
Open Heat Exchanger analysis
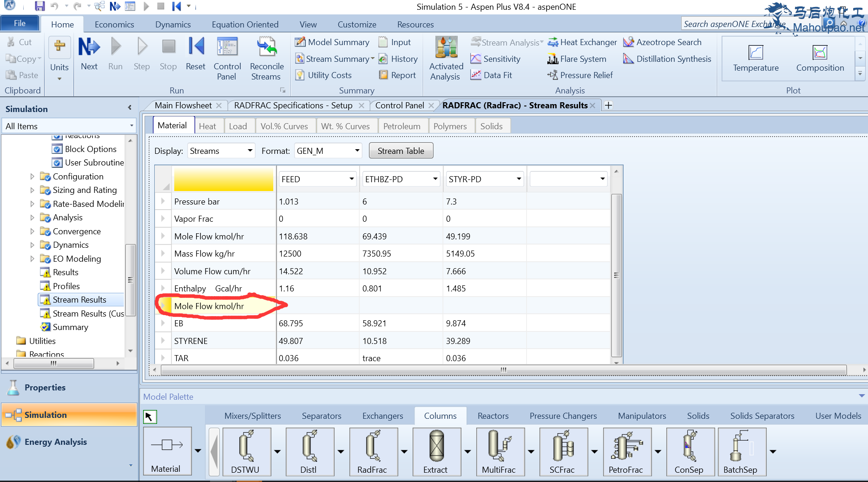tap(582, 42)
